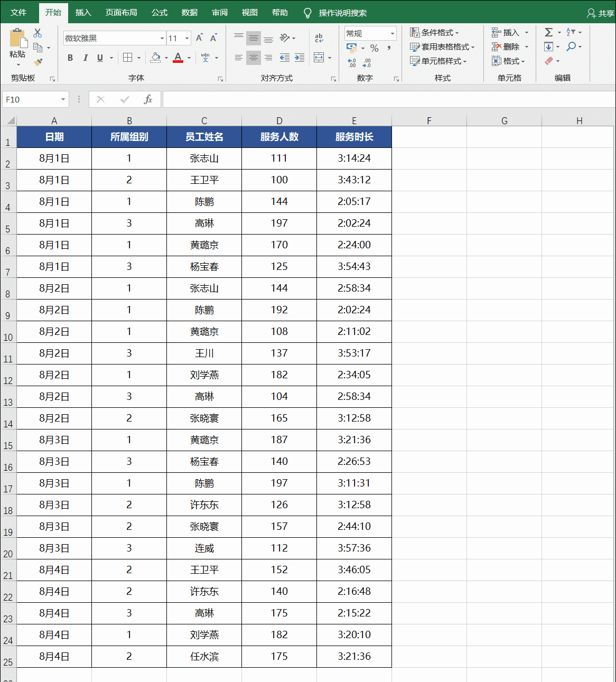
Task: Switch to the 视图 View tab
Action: pos(250,13)
